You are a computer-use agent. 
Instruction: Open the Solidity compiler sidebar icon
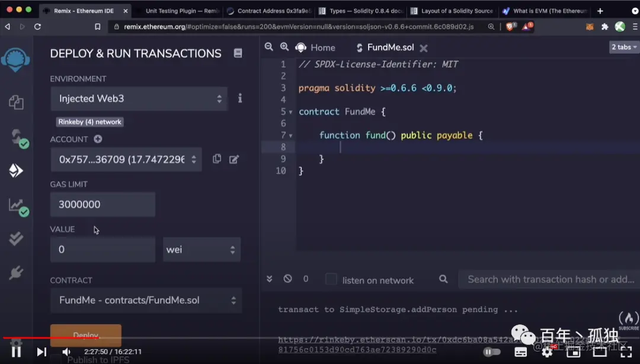(x=18, y=138)
